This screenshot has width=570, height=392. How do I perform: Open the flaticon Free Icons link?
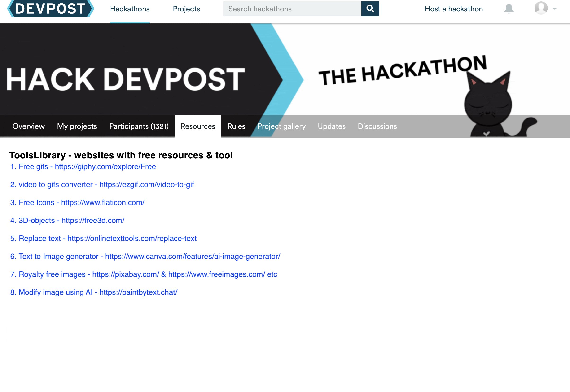[103, 202]
